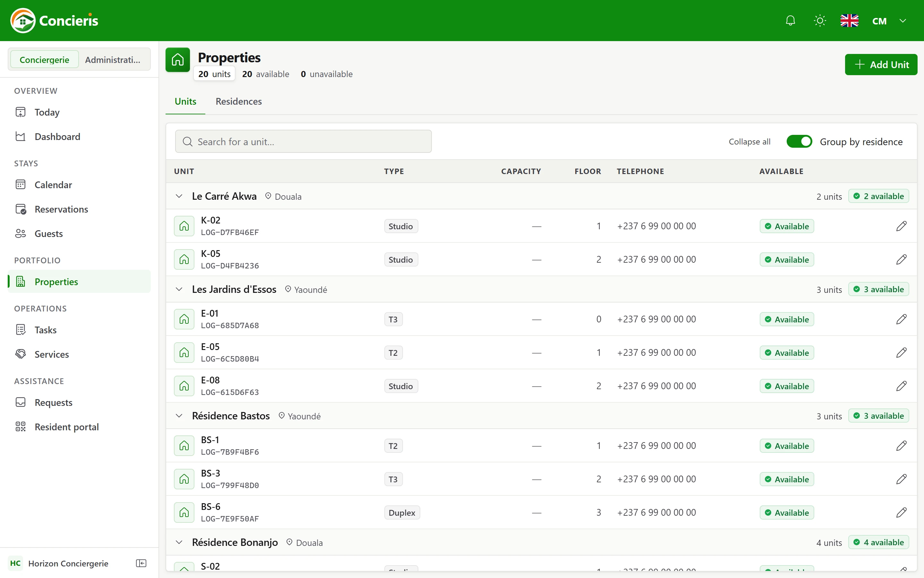Screen dimensions: 924x578
Task: Select the Conciergerie tab
Action: click(44, 60)
